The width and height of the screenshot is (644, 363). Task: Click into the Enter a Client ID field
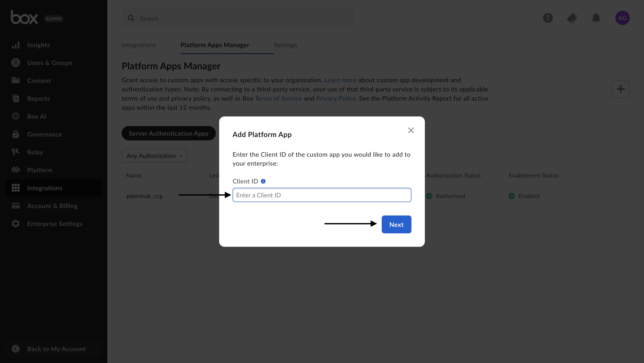coord(322,195)
